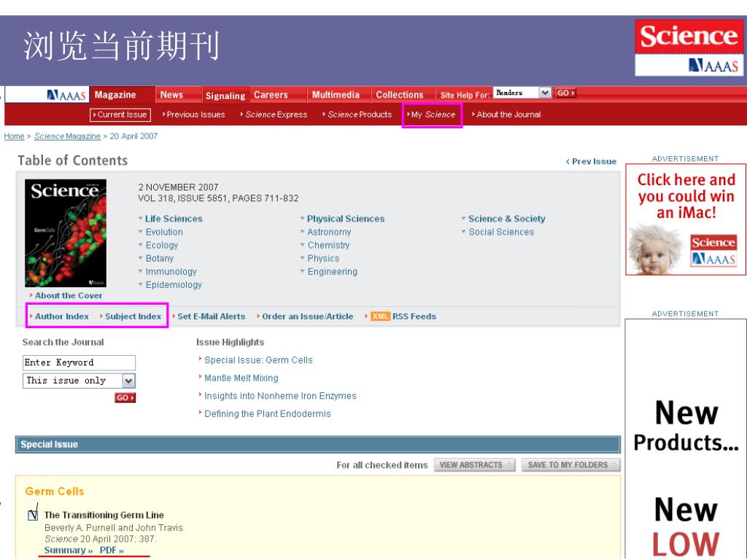Open the Science cover image thumbnail
Viewport: 747px width, 560px height.
click(66, 233)
